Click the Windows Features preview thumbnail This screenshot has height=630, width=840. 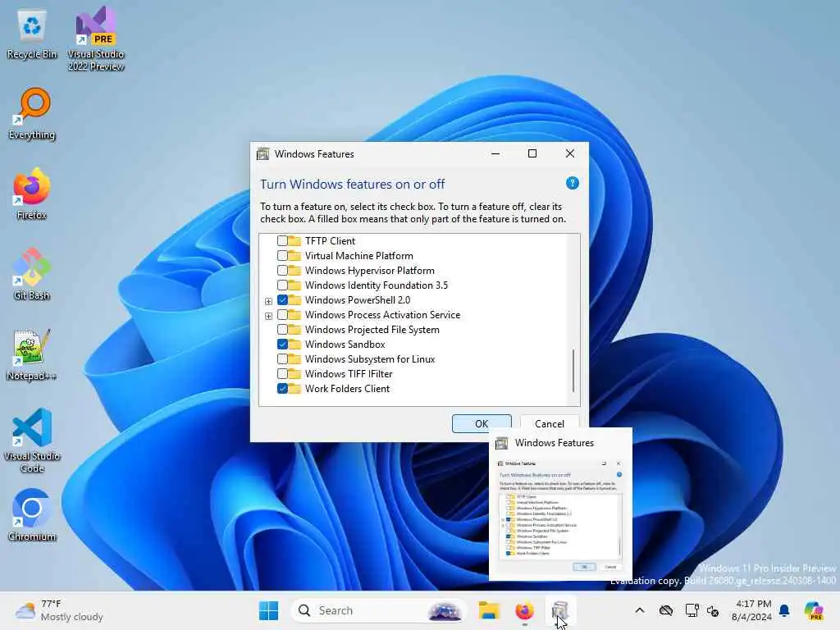(x=560, y=517)
